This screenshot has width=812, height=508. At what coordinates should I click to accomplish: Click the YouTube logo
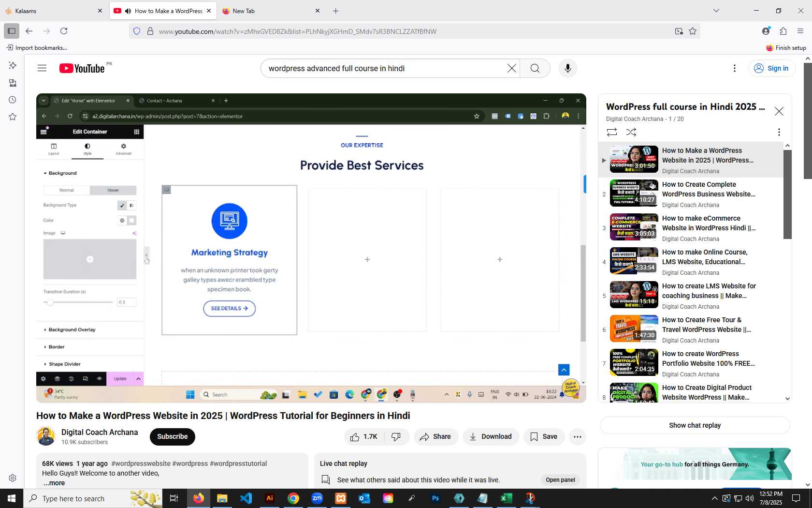82,68
